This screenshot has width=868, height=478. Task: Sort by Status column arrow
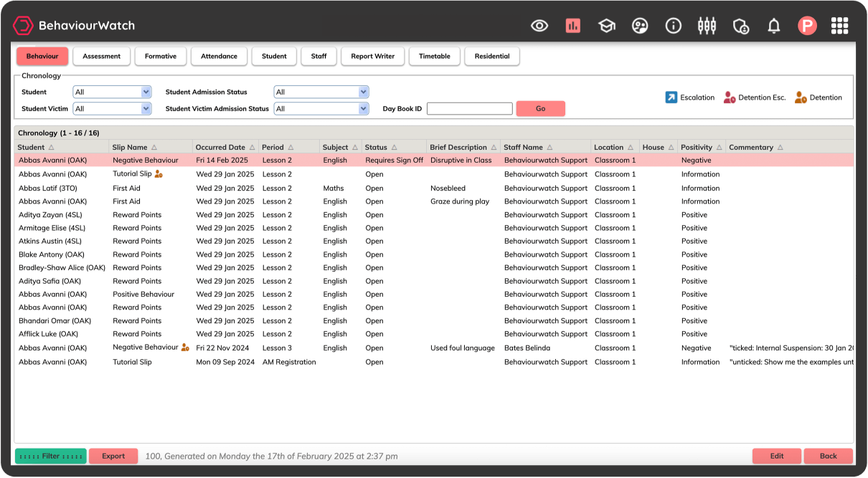[x=394, y=148]
